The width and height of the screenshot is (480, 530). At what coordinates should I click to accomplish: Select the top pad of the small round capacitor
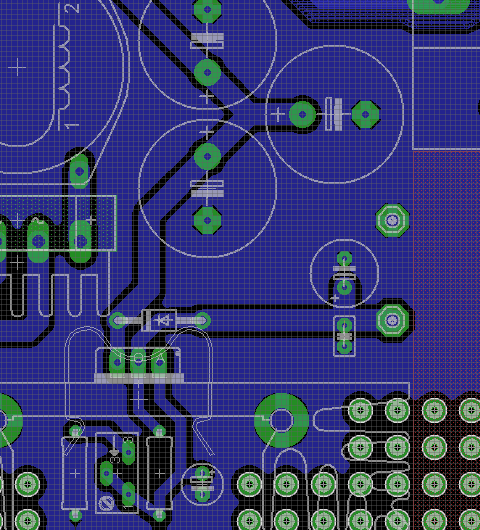(344, 259)
